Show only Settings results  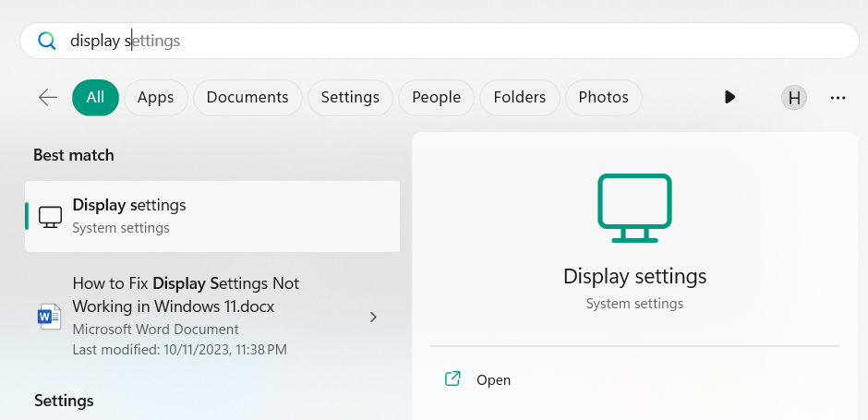tap(350, 97)
